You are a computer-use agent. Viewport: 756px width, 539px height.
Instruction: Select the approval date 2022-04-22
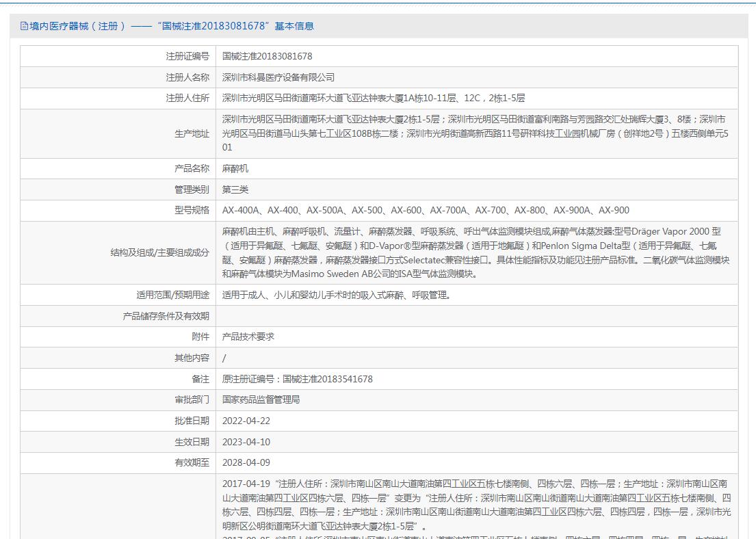coord(246,421)
